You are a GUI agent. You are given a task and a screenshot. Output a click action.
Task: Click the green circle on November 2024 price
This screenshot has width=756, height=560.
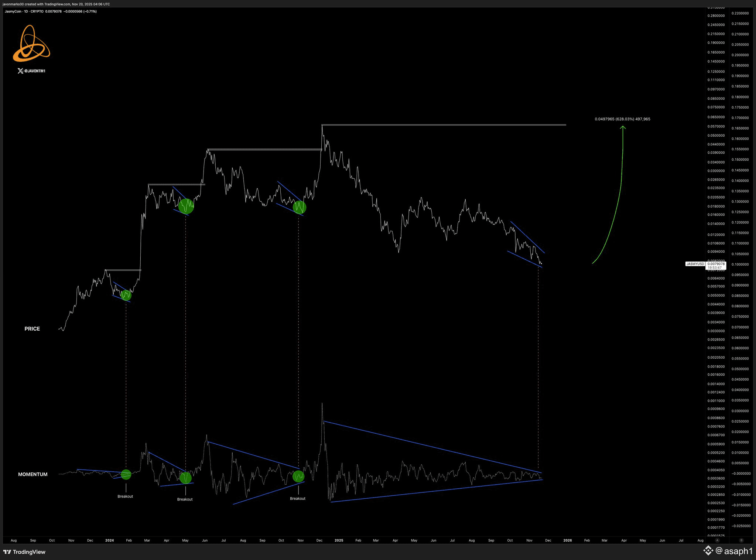300,207
